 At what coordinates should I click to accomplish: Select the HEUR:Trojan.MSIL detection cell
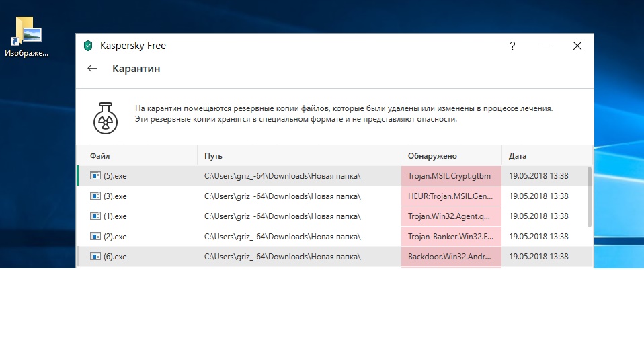point(450,196)
